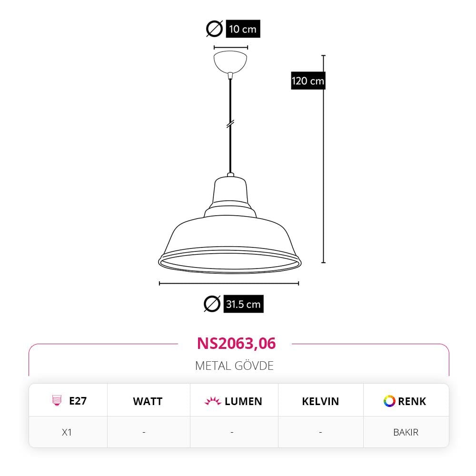The image size is (476, 476).
Task: Click the E27 header text
Action: [78, 401]
